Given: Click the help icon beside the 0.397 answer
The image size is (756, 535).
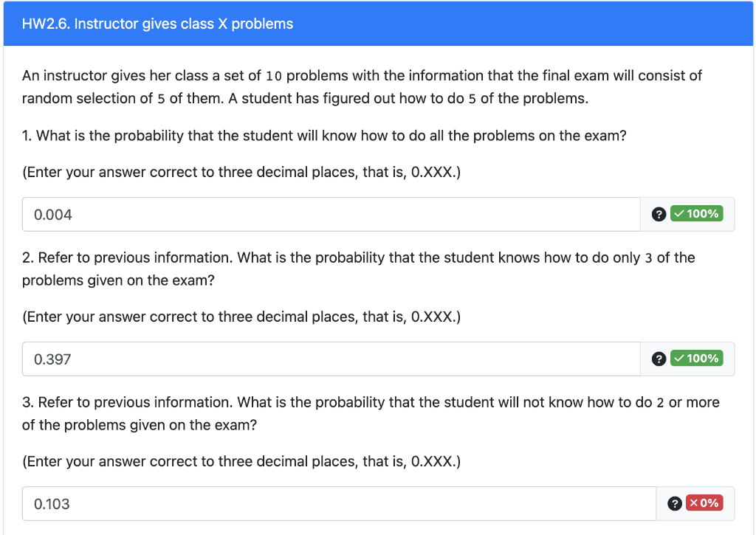Looking at the screenshot, I should pos(659,359).
